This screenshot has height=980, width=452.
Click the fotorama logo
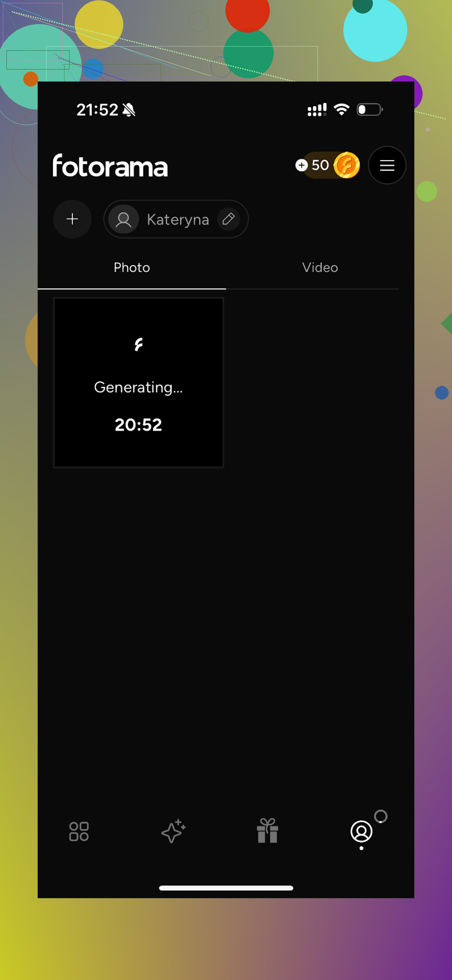(110, 165)
